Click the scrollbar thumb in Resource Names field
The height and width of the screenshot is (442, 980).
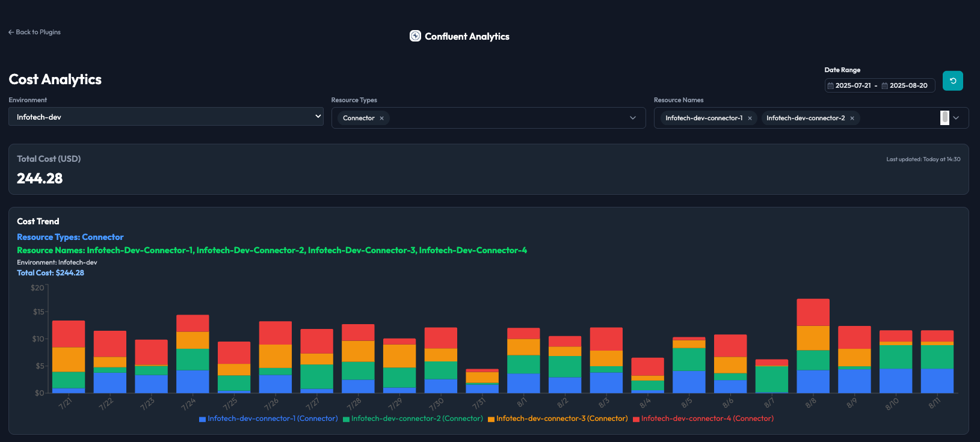tap(945, 118)
